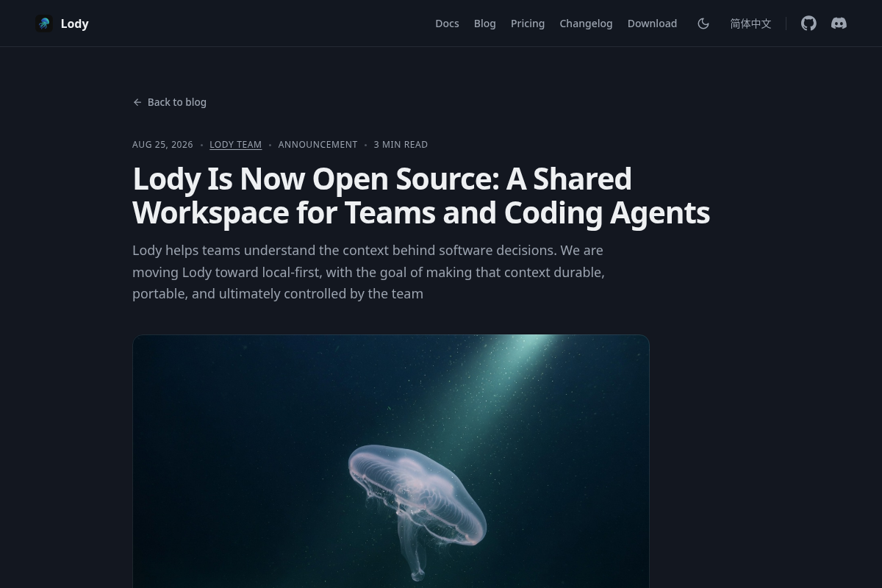Image resolution: width=882 pixels, height=588 pixels.
Task: Open the LODY TEAM author link
Action: (236, 145)
